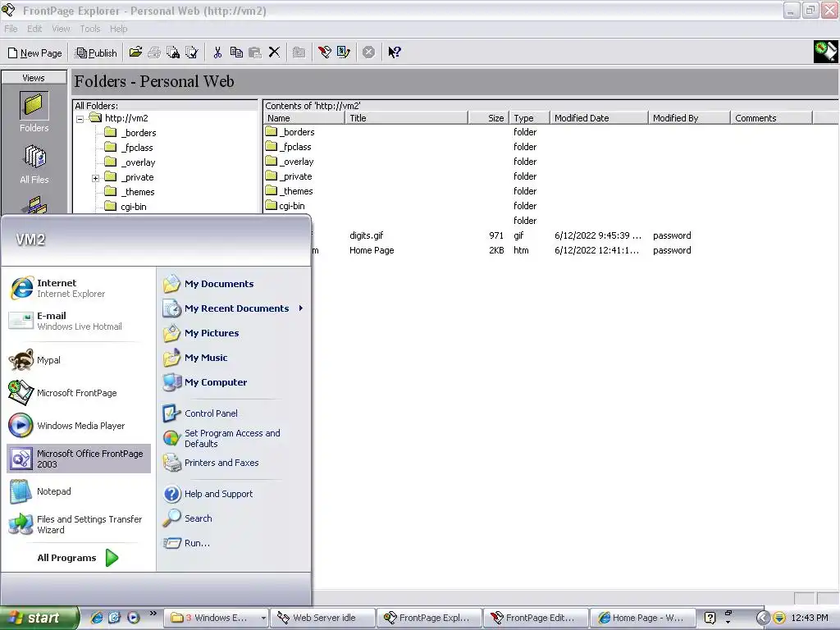The height and width of the screenshot is (630, 840).
Task: Click the Stop toolbar icon
Action: pos(368,52)
